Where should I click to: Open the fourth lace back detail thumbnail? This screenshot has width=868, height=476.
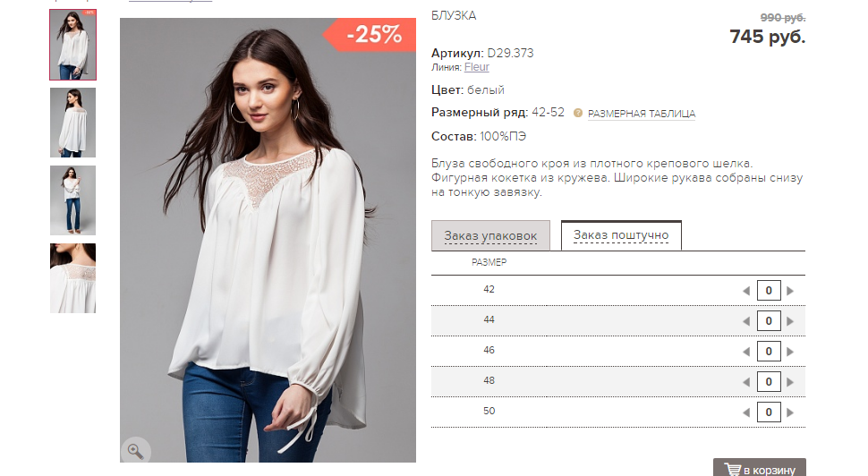click(72, 278)
